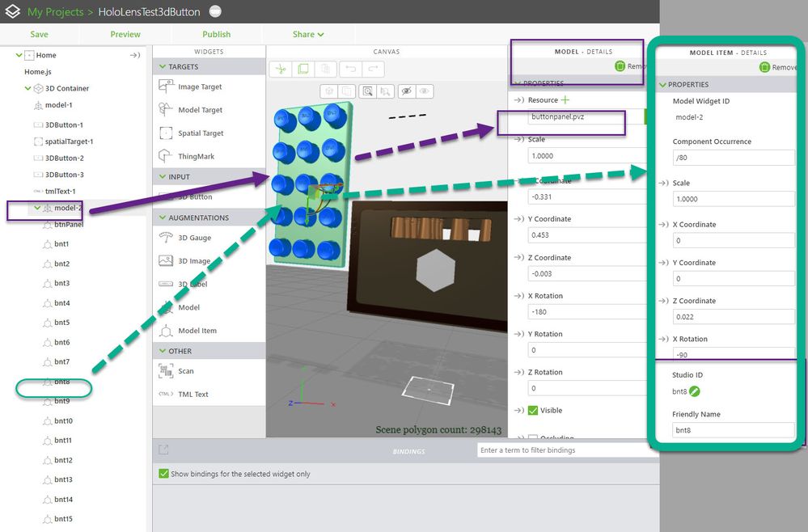The image size is (808, 532).
Task: Uncheck the Visible checkbox
Action: point(533,411)
